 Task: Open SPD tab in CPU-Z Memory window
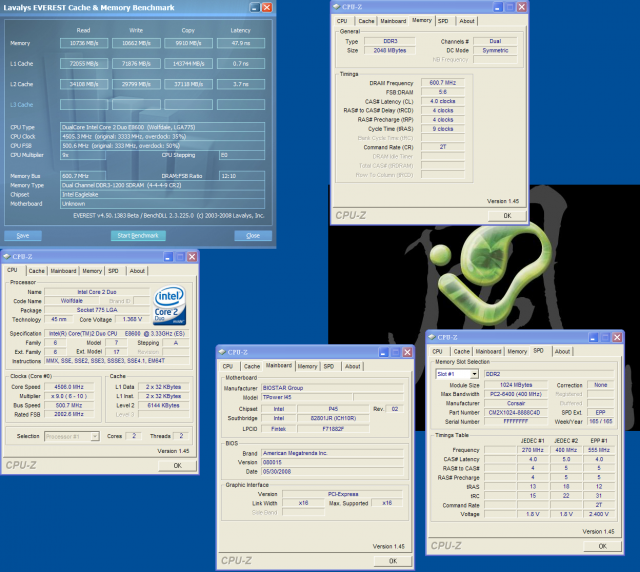coord(443,21)
